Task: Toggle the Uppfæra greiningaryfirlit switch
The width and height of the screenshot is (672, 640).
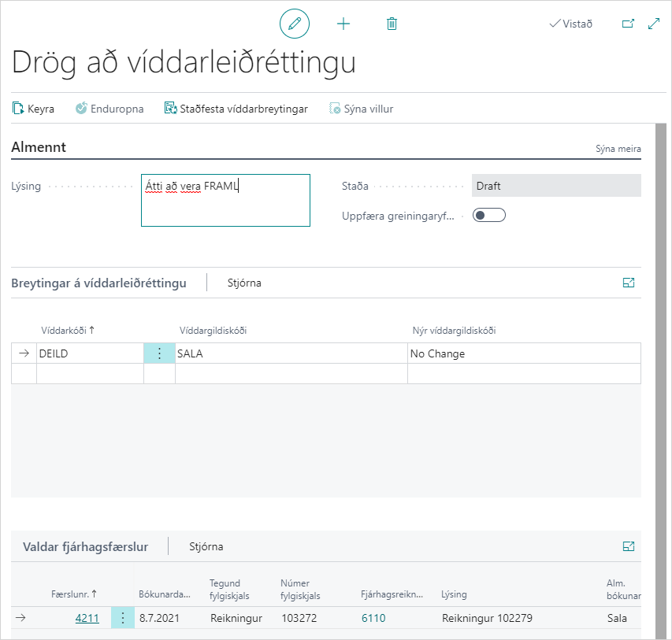Action: click(488, 216)
